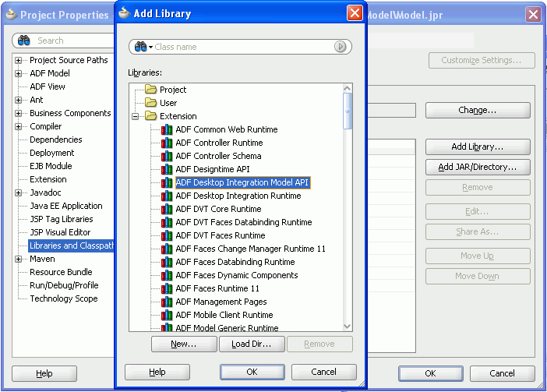547x392 pixels.
Task: Click the Add Library... button in Project Properties
Action: (478, 147)
